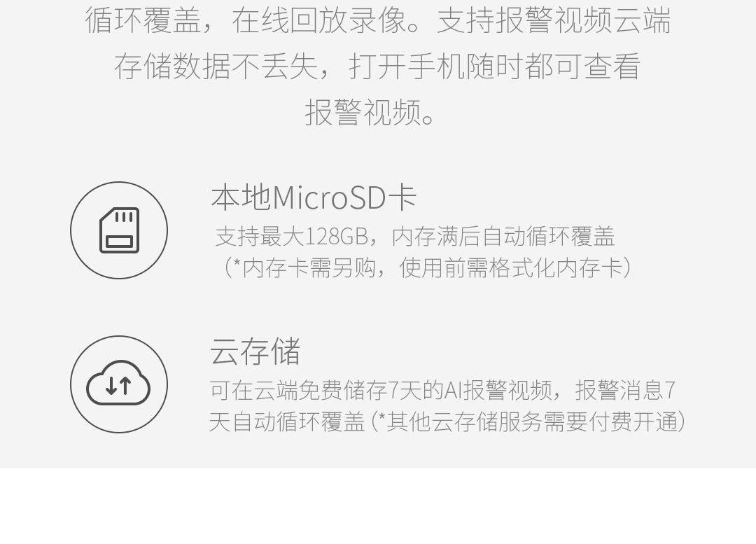
Task: Click the 报警视频。 centered line
Action: pos(370,112)
